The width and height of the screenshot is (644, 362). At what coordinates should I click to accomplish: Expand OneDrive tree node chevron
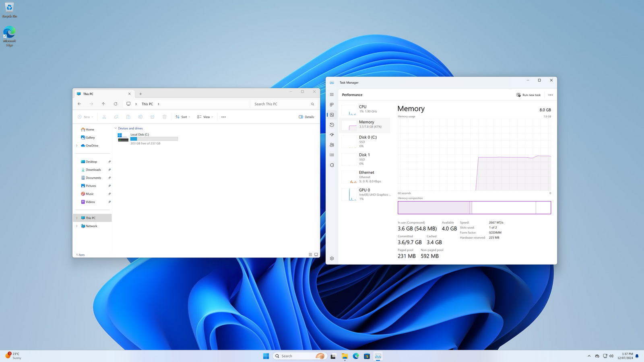[77, 146]
